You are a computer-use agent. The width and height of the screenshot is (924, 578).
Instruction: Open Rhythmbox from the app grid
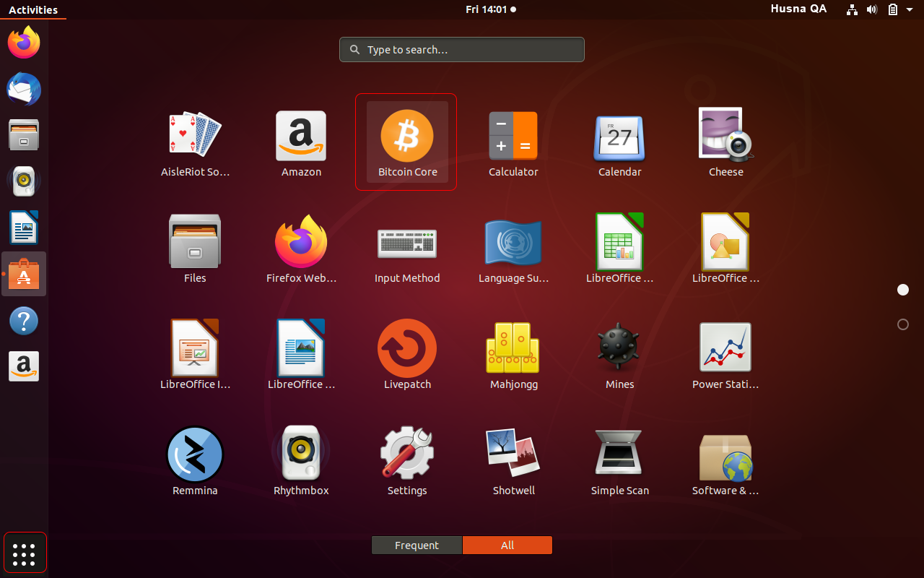tap(301, 462)
